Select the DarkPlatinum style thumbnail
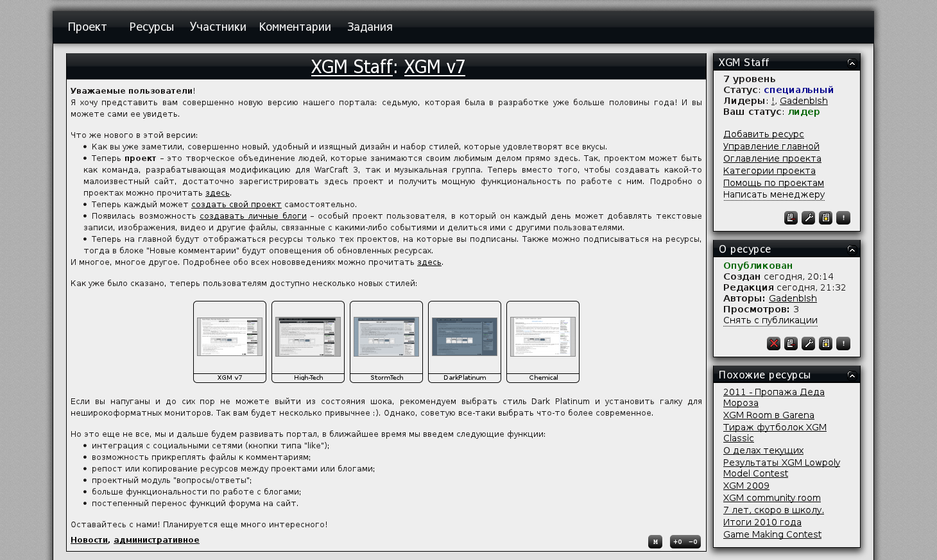 (x=465, y=342)
